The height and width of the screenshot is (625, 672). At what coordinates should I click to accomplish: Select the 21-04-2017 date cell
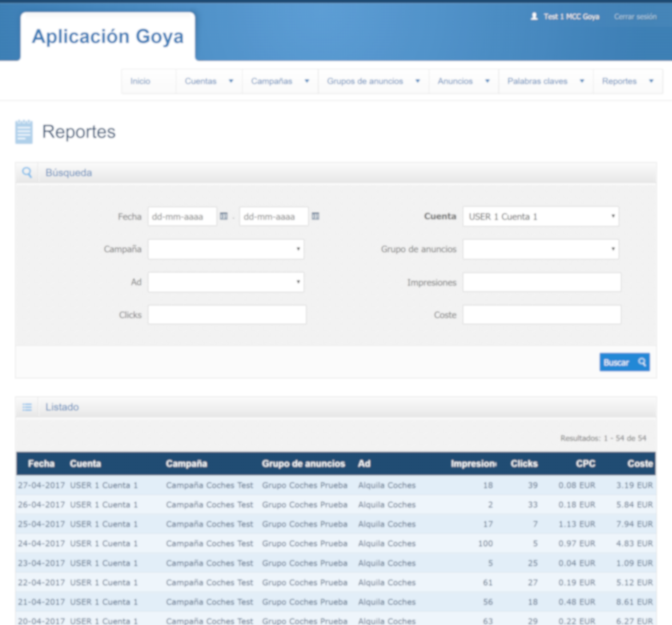pyautogui.click(x=41, y=602)
